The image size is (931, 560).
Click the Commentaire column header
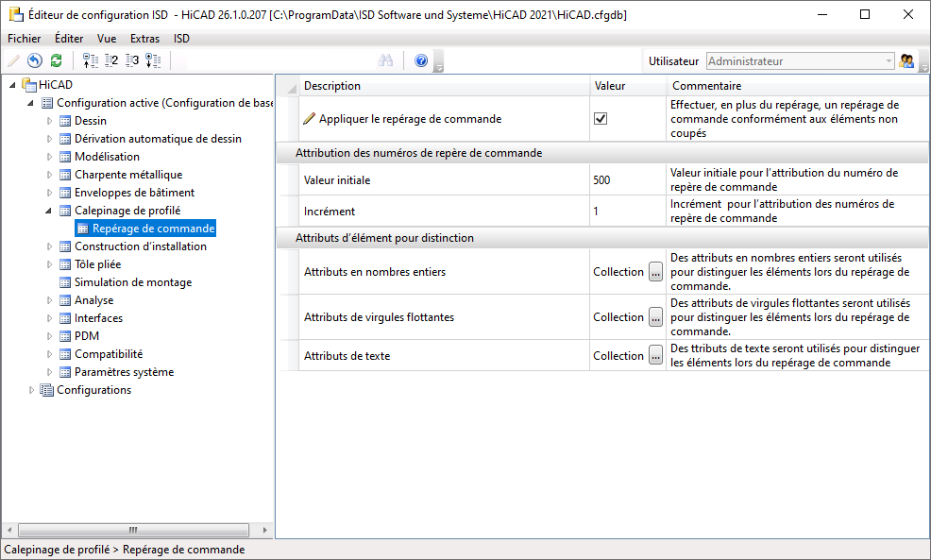798,86
